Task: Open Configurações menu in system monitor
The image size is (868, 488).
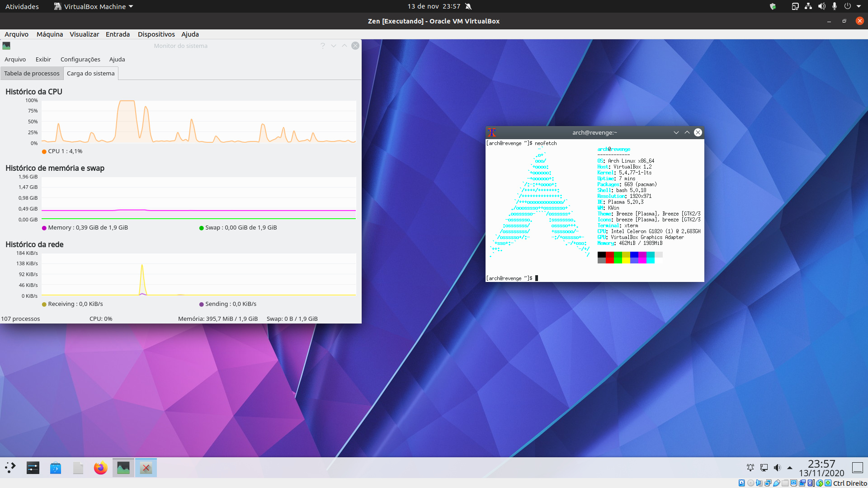Action: [80, 59]
